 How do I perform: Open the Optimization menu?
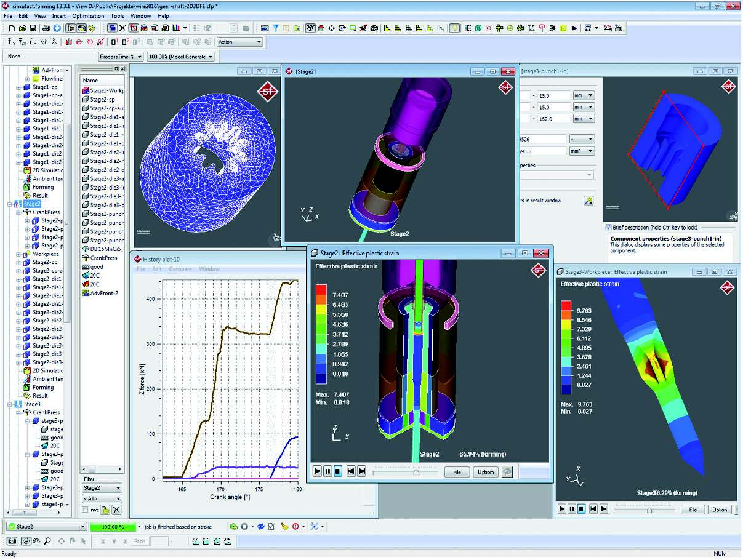coord(88,15)
